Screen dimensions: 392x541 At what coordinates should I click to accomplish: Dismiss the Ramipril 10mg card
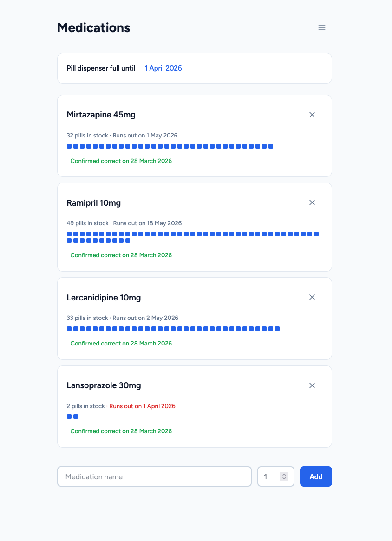click(312, 202)
